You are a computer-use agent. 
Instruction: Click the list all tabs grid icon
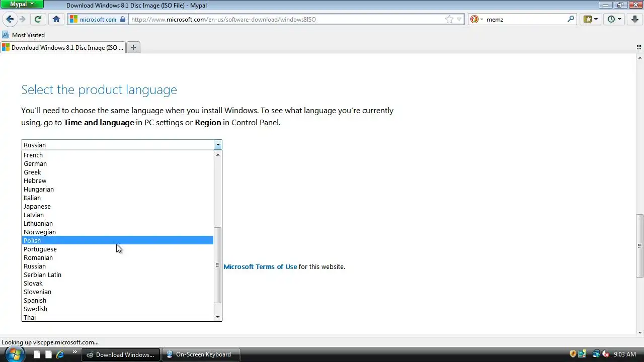[x=639, y=47]
